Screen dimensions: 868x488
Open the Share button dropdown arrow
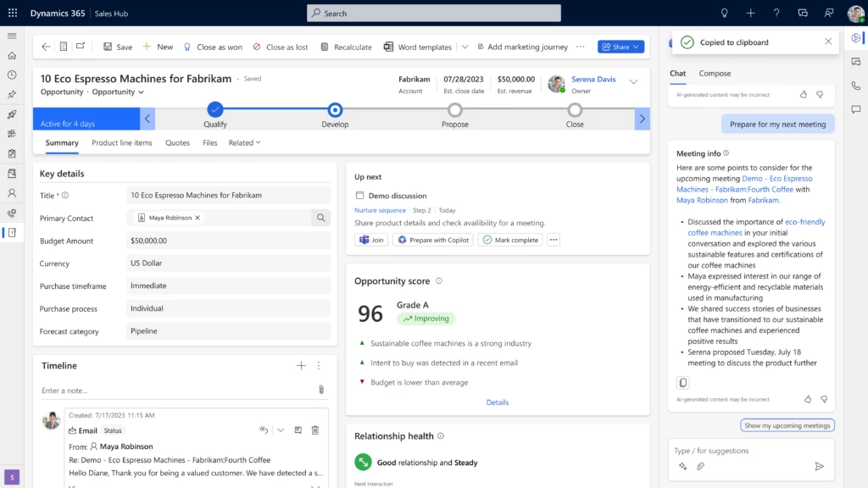pos(636,47)
